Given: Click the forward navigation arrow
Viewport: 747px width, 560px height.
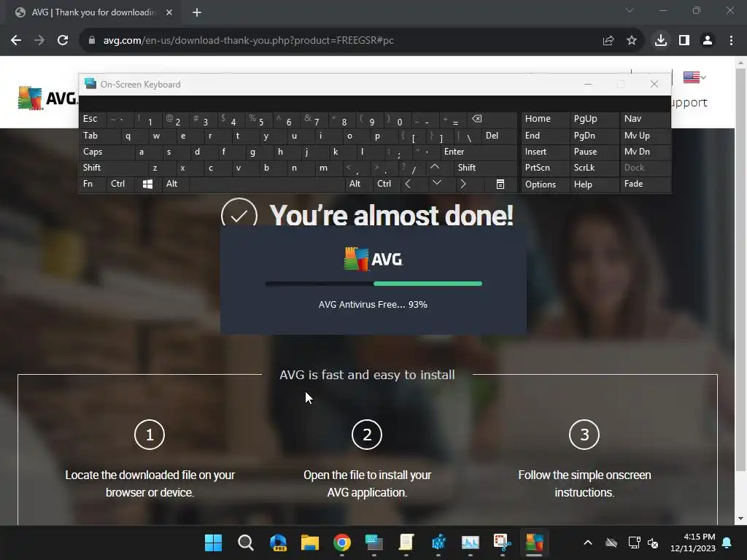Looking at the screenshot, I should pyautogui.click(x=39, y=41).
